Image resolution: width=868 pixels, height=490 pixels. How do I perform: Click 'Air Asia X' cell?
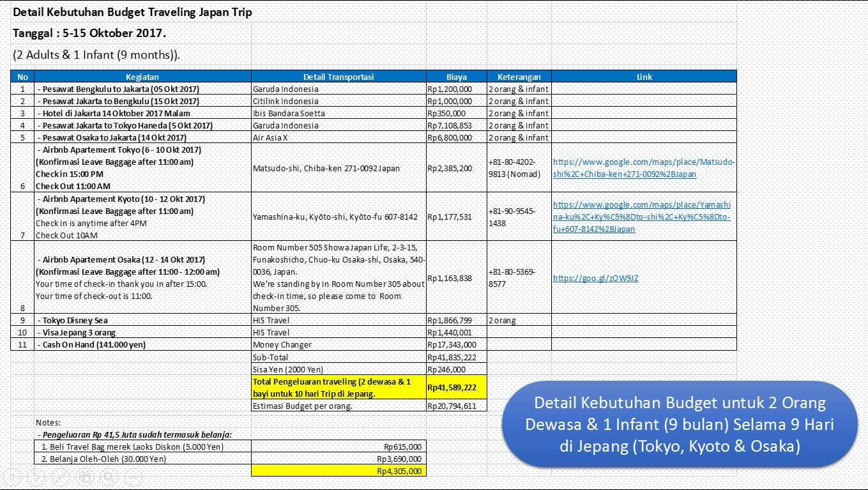[339, 137]
